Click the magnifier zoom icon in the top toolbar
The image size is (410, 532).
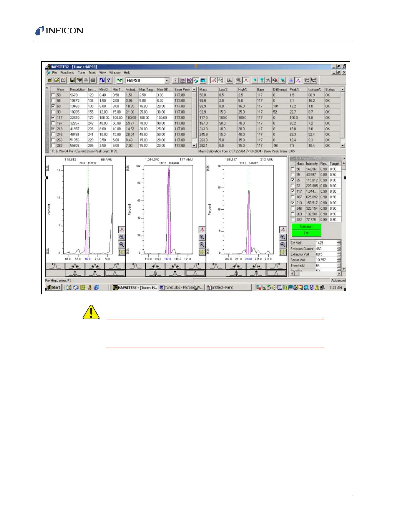pos(239,80)
